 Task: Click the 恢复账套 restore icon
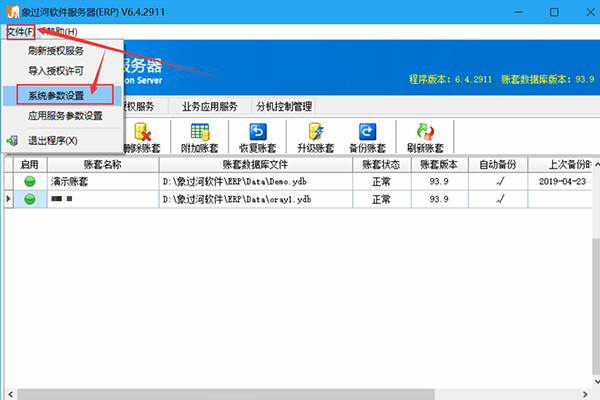tap(258, 132)
